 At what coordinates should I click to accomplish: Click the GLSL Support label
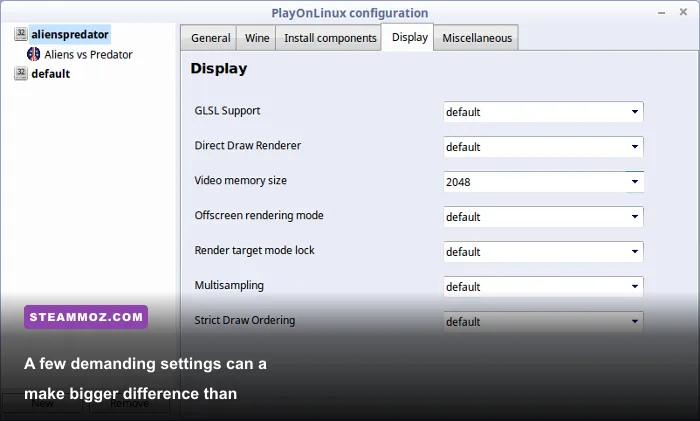click(227, 111)
